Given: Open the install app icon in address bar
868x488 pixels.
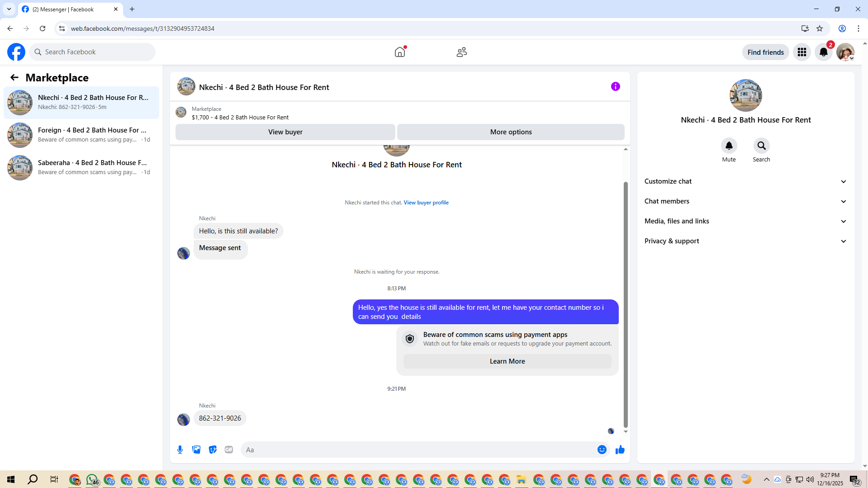Looking at the screenshot, I should (x=805, y=28).
